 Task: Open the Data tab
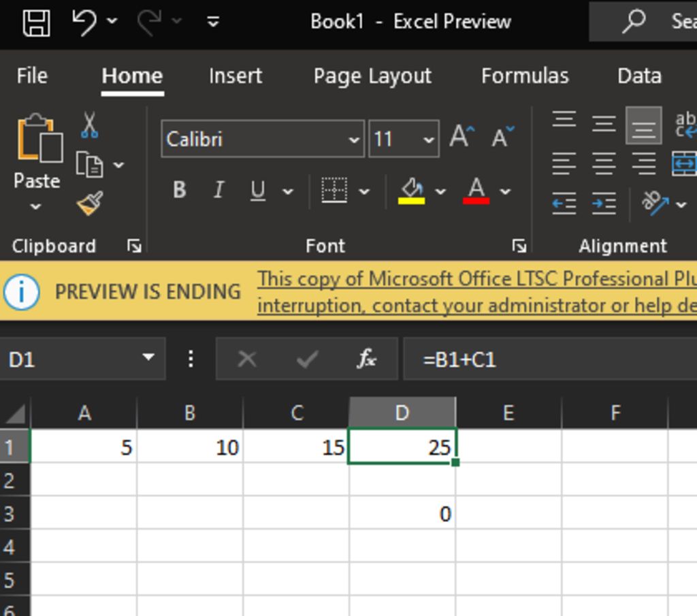639,76
